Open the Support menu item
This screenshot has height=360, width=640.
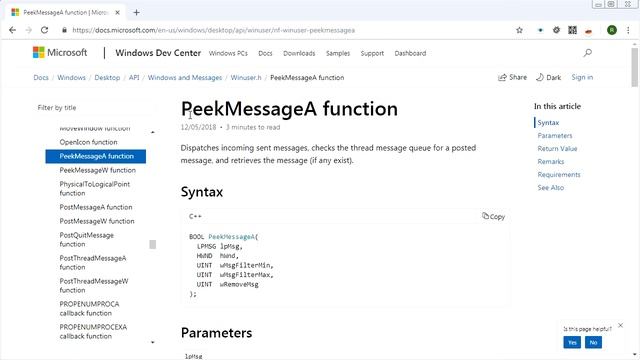click(372, 53)
